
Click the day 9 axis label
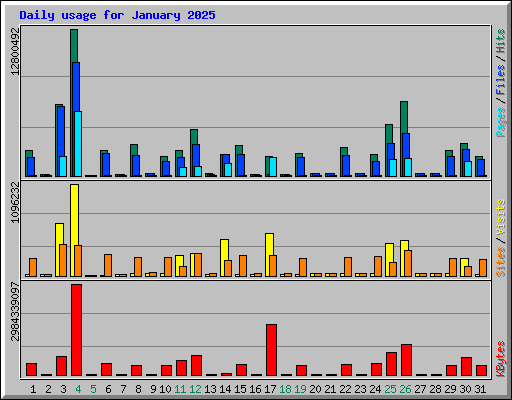[x=153, y=389]
